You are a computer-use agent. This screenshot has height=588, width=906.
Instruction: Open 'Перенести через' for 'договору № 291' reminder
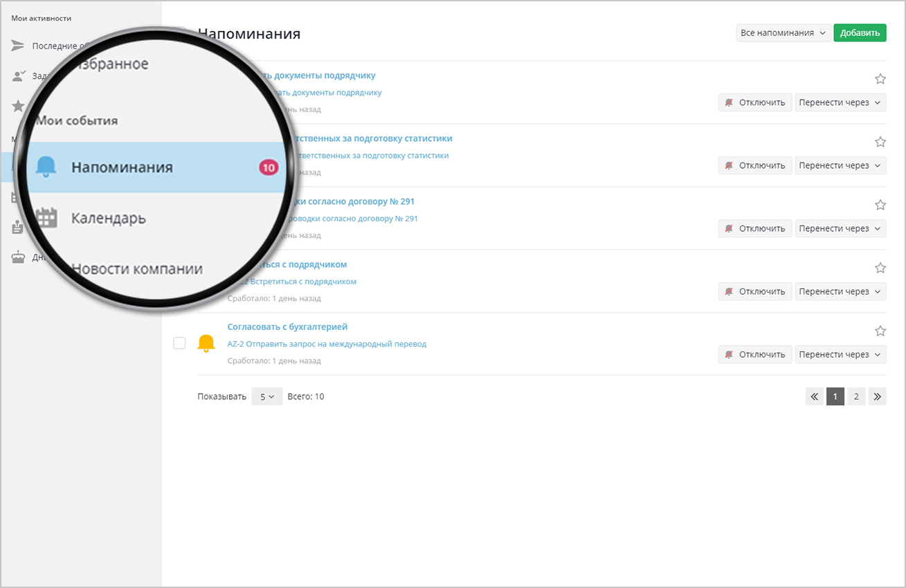click(840, 228)
